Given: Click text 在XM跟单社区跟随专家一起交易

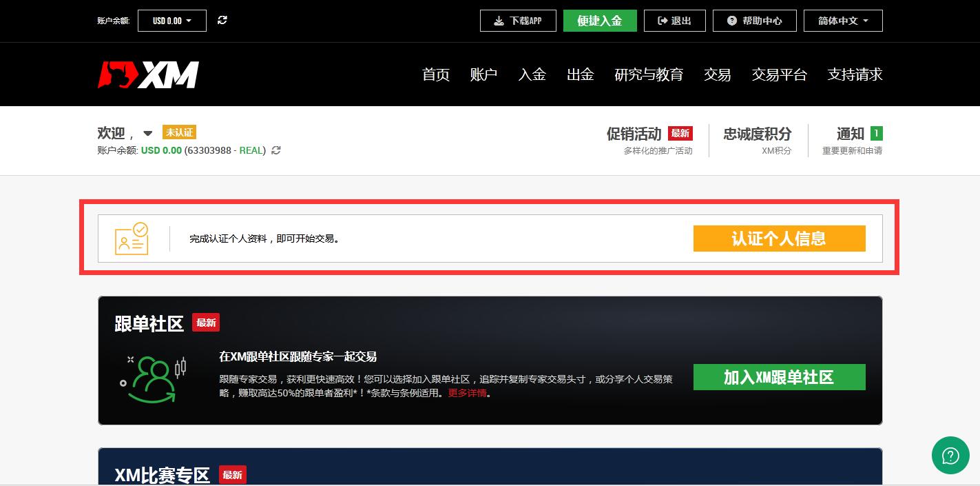Looking at the screenshot, I should 298,356.
